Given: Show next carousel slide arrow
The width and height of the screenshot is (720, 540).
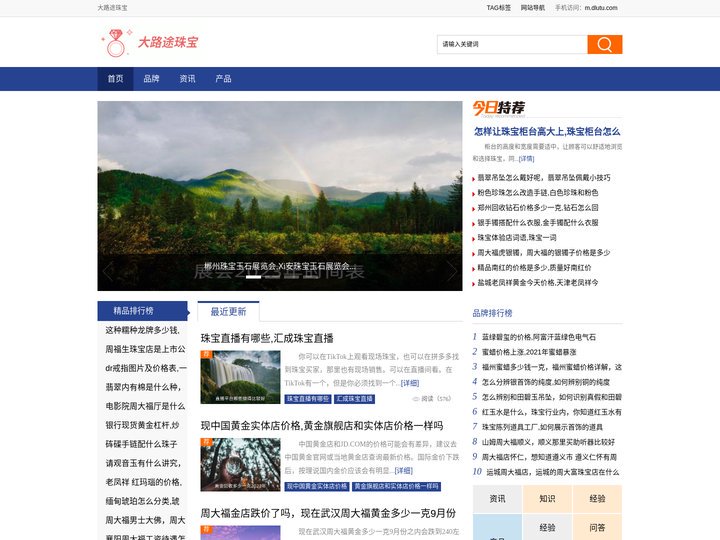Looking at the screenshot, I should tap(452, 271).
